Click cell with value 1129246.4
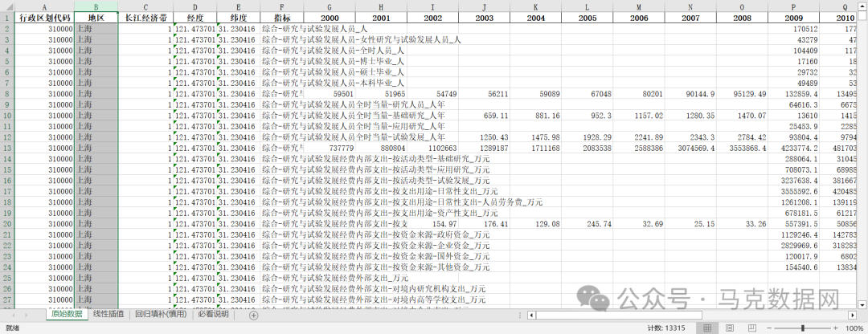868x334 pixels. coord(794,234)
